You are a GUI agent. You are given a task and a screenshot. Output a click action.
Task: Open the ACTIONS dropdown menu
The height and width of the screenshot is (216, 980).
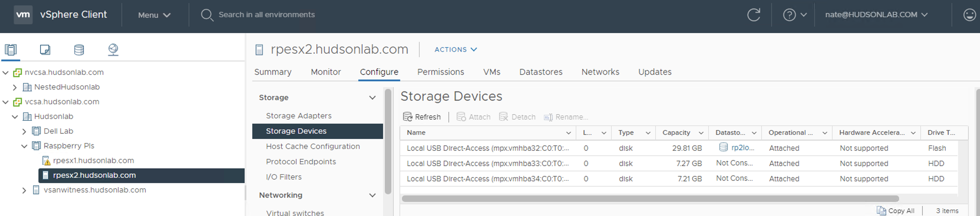click(456, 49)
